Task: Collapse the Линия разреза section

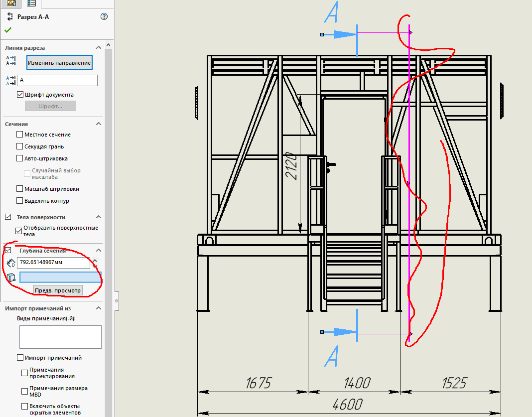Action: tap(99, 48)
